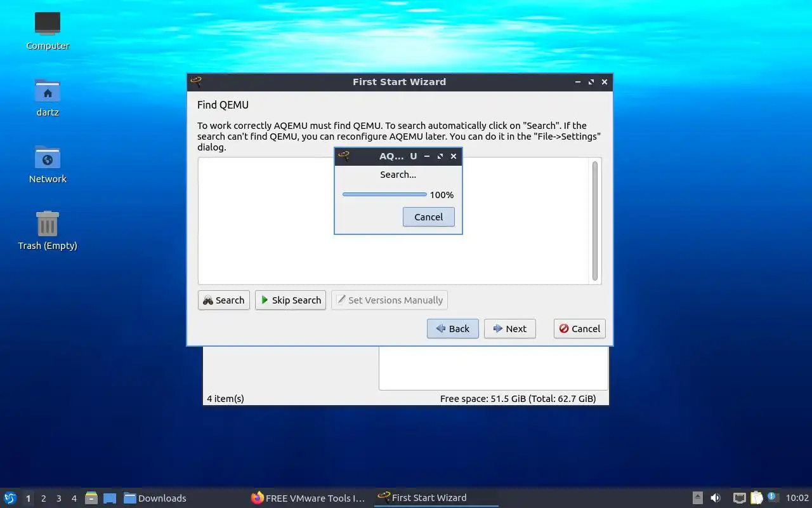Image resolution: width=812 pixels, height=508 pixels.
Task: Open the dartz home folder icon
Action: point(48,98)
